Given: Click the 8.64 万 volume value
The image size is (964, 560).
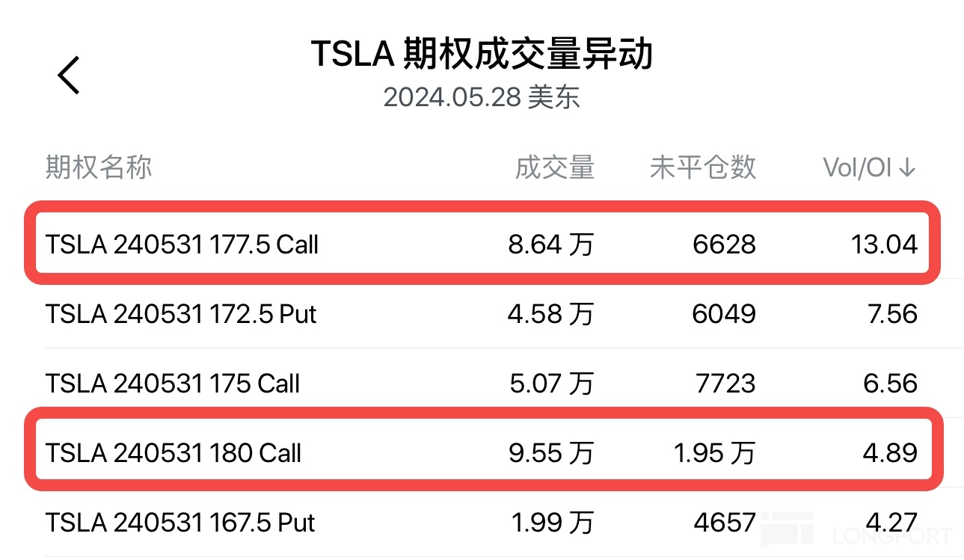Looking at the screenshot, I should [x=550, y=244].
